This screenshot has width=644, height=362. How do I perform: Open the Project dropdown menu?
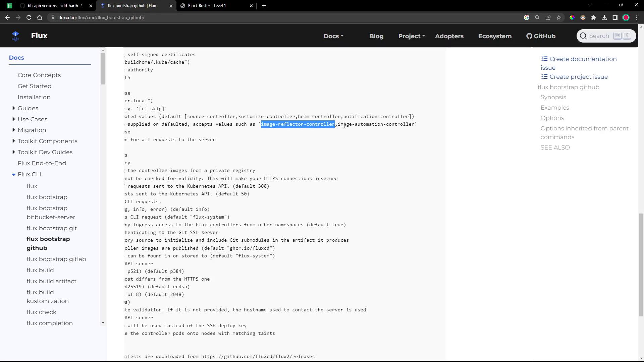pos(412,36)
